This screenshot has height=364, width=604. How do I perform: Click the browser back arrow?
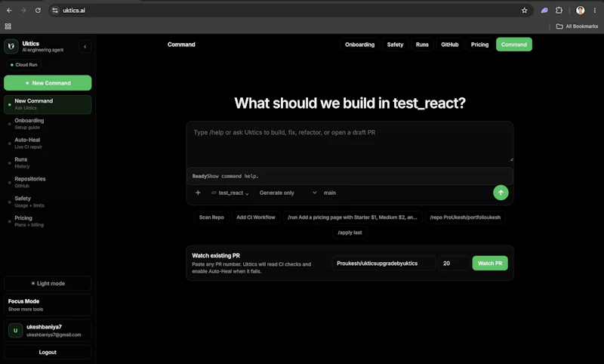pyautogui.click(x=9, y=11)
